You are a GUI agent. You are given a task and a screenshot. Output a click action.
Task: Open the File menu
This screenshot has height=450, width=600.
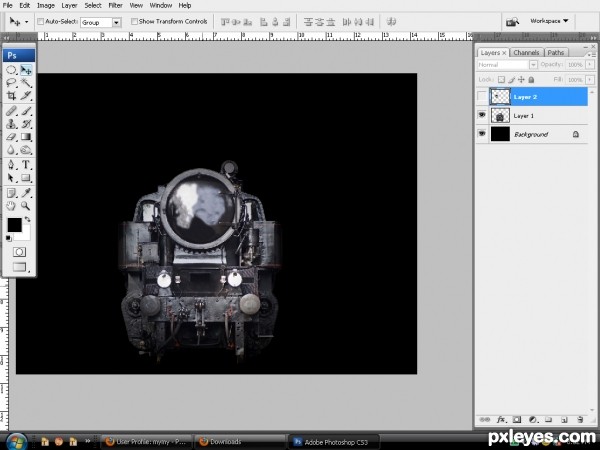click(x=7, y=5)
